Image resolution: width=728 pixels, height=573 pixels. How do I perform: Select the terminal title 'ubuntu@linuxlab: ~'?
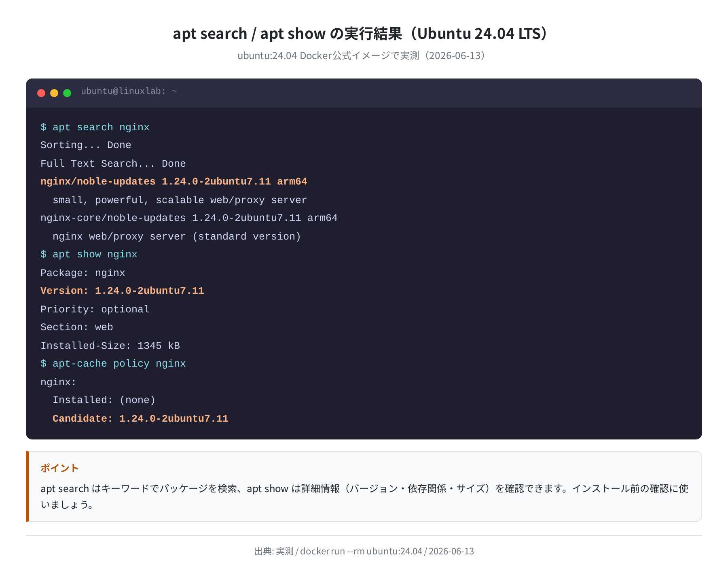129,91
